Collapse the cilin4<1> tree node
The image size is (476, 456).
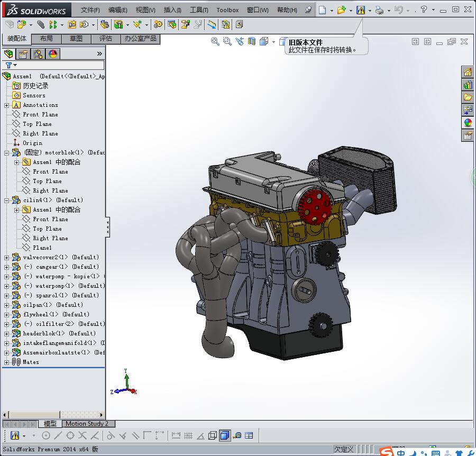(7, 200)
